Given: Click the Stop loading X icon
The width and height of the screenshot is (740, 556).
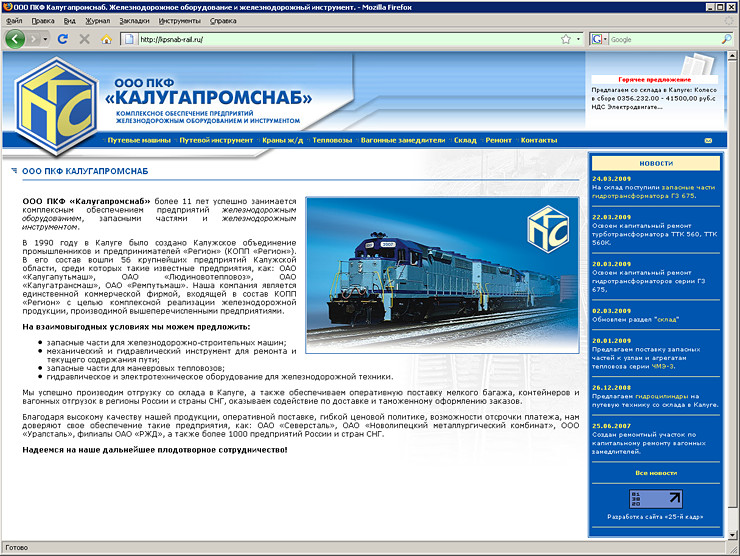Looking at the screenshot, I should click(x=84, y=39).
